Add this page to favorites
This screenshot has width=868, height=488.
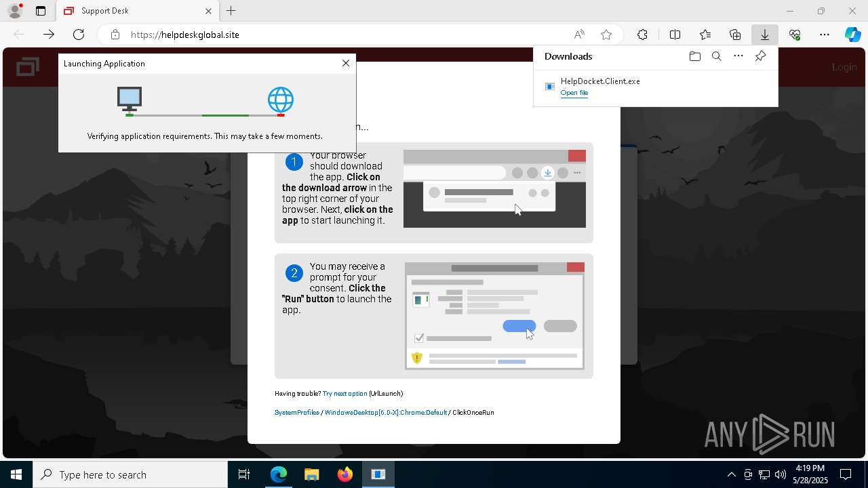(606, 35)
